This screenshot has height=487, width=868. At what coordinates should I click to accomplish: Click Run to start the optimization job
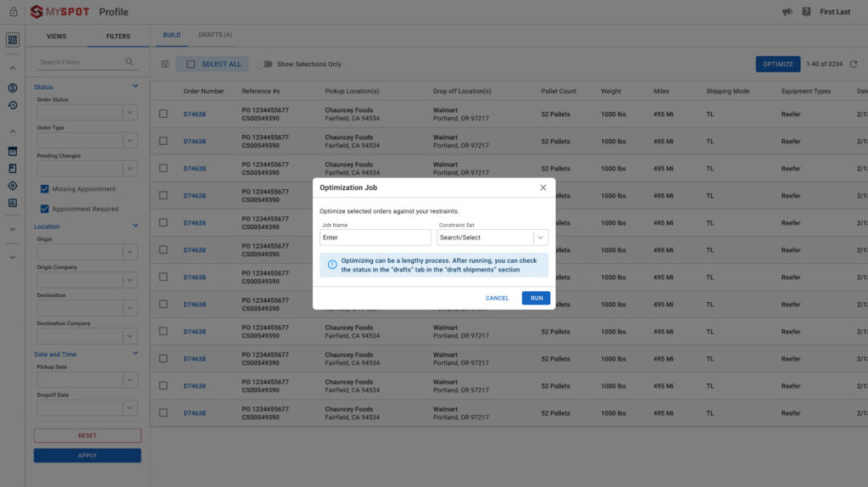(536, 298)
